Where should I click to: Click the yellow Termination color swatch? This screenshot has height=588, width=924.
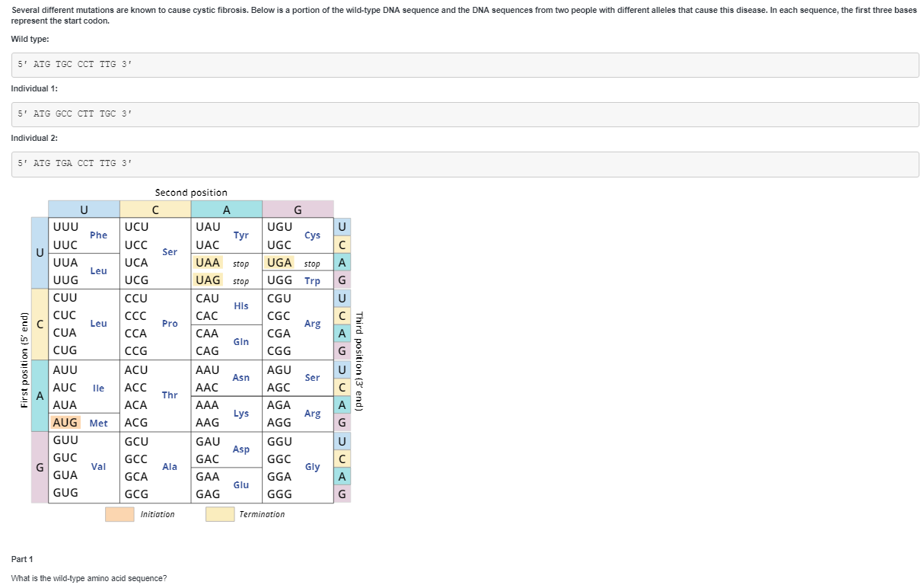218,514
